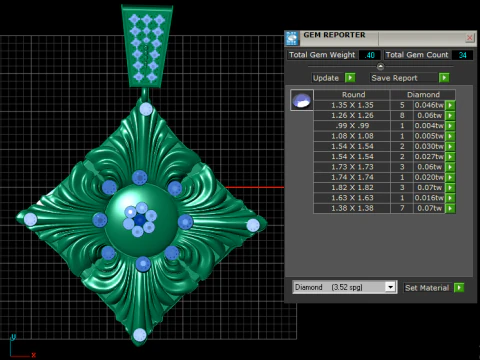The width and height of the screenshot is (480, 360).
Task: Click the green arrow for 1.38 X 1.38 row
Action: [x=450, y=208]
